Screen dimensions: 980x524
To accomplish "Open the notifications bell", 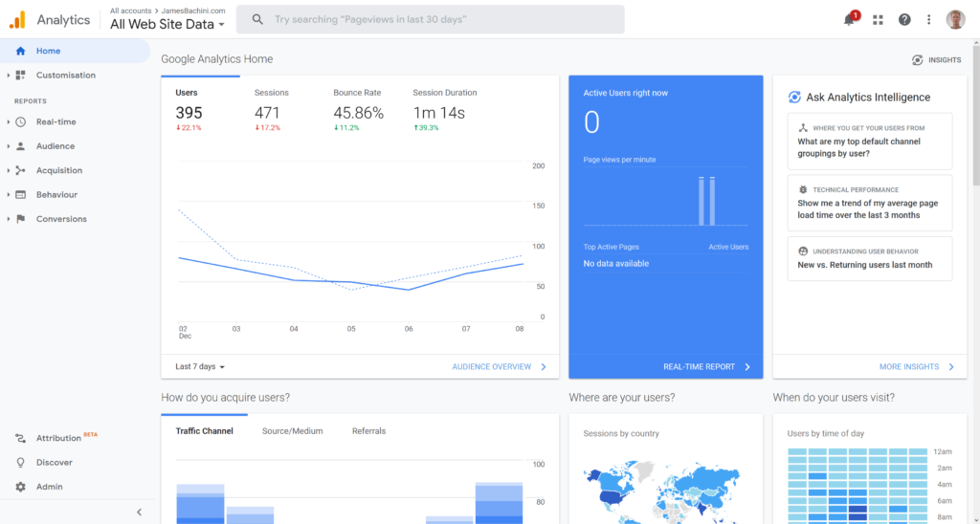I will (x=849, y=20).
